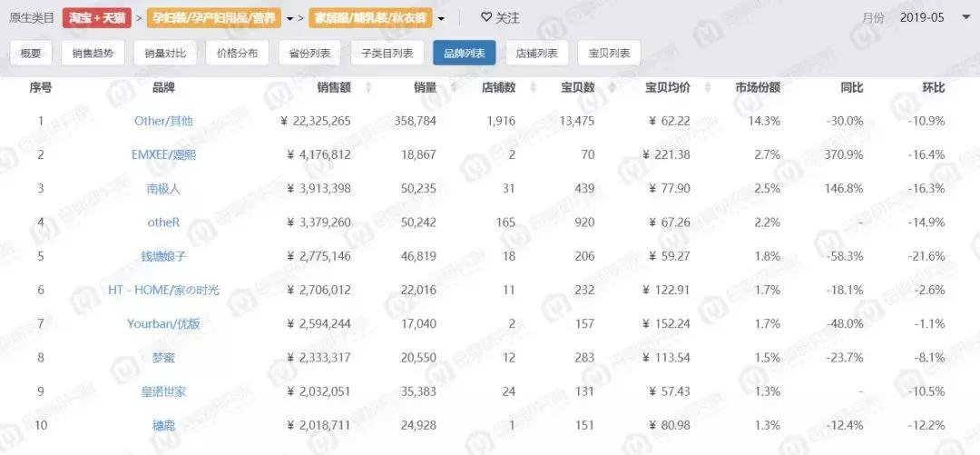
Task: Expand the month selector dropdown arrow
Action: pos(965,17)
